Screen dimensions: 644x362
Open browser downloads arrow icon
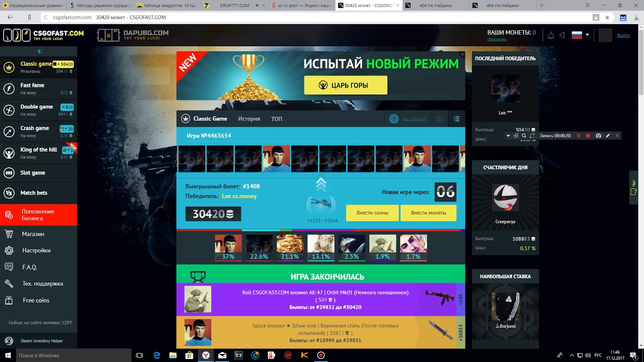click(x=636, y=17)
